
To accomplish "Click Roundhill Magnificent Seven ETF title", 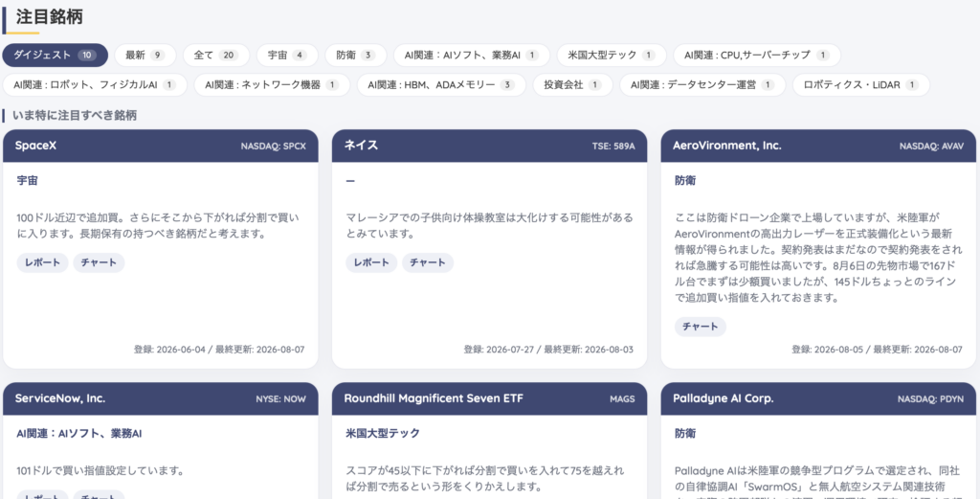I will 434,398.
